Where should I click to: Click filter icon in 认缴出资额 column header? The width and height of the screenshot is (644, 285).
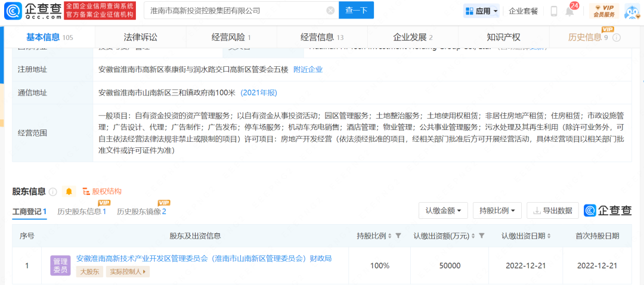point(481,236)
